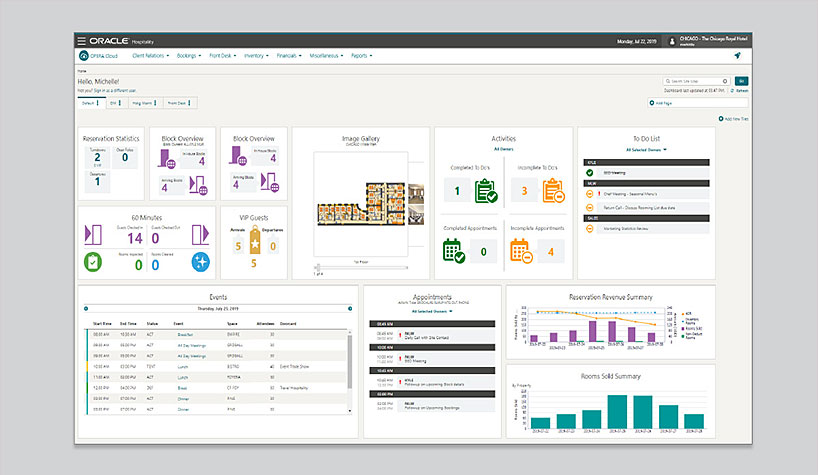Open the Reports menu
This screenshot has height=475, width=818.
(361, 55)
